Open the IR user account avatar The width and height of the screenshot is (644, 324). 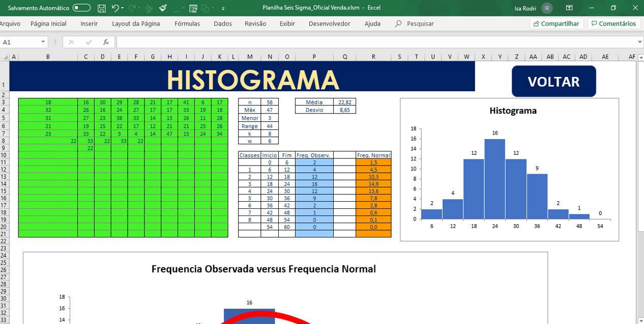pyautogui.click(x=547, y=8)
